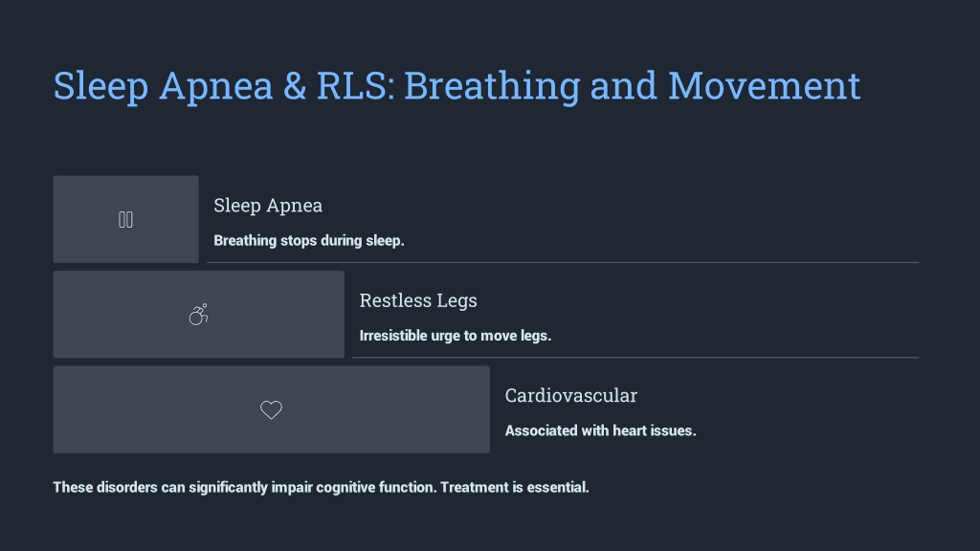Screen dimensions: 980x551
Task: Select the 'Sleep Apnea' heading in the list
Action: click(x=268, y=206)
